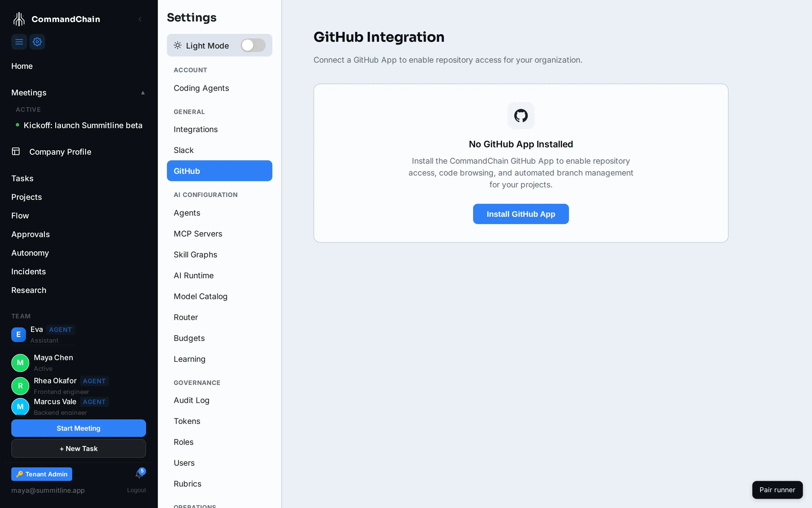Screen dimensions: 812x508
Task: Click the + New Task button
Action: pyautogui.click(x=78, y=448)
